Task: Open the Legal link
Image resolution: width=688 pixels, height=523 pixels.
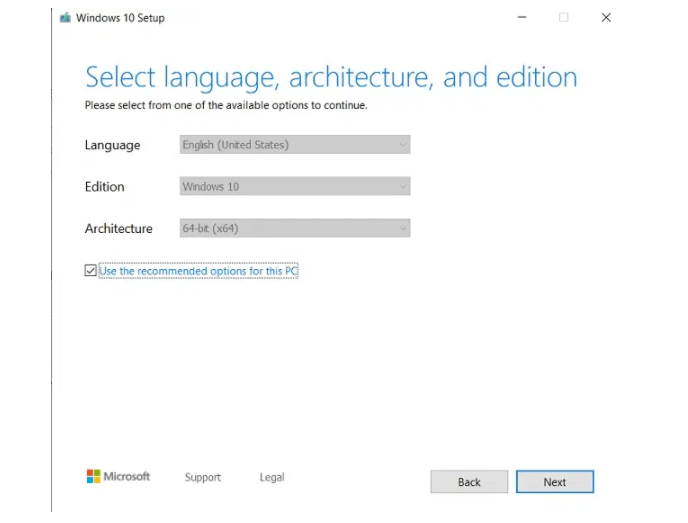Action: point(272,477)
